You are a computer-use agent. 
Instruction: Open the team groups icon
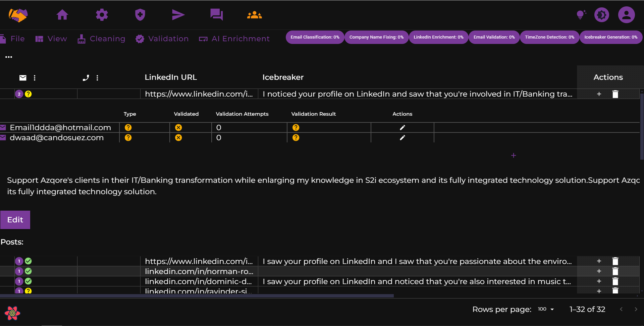pos(255,15)
